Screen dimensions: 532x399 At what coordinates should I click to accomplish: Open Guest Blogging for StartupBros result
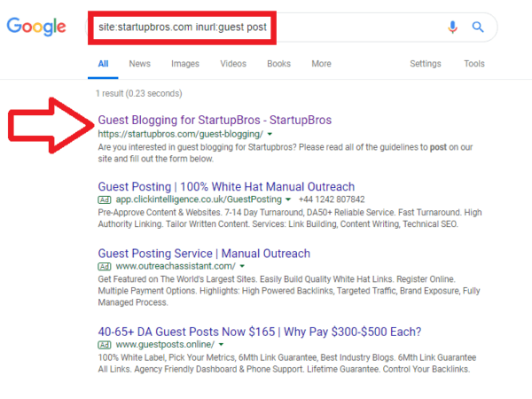pos(215,120)
